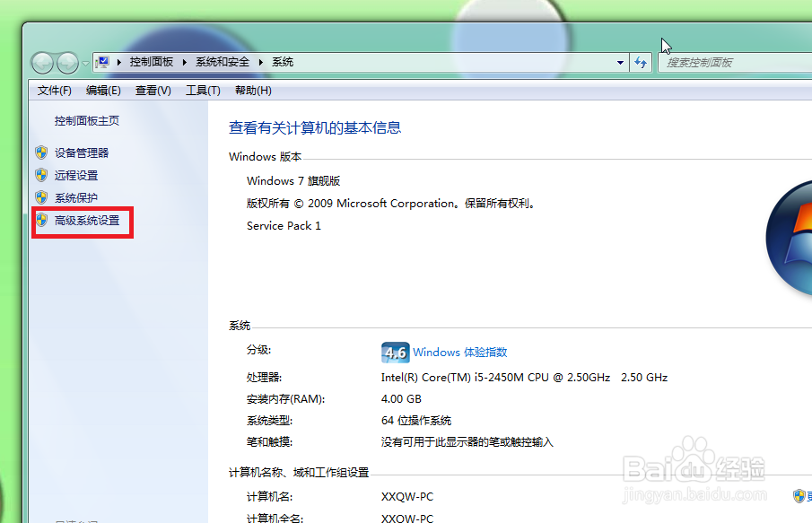Click the Forward navigation arrow button
Viewport: 812px width, 523px height.
[67, 63]
